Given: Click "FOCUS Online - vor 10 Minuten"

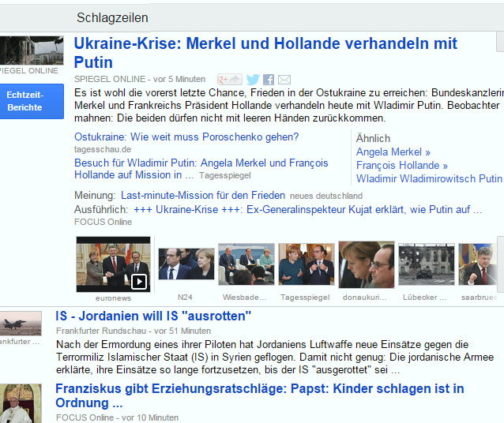Looking at the screenshot, I should [x=117, y=417].
